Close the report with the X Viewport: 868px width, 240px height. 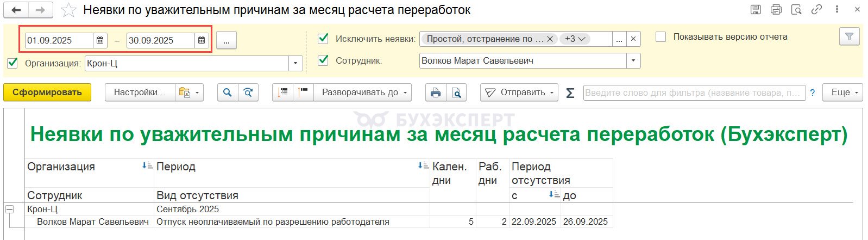(857, 10)
